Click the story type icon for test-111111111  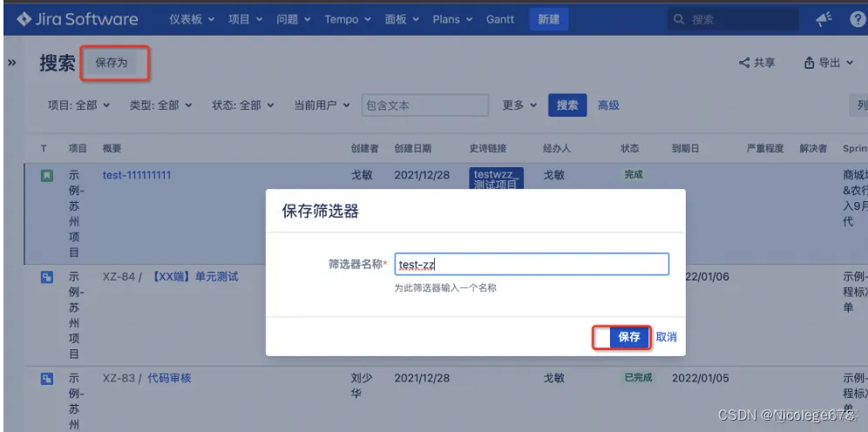[x=47, y=175]
